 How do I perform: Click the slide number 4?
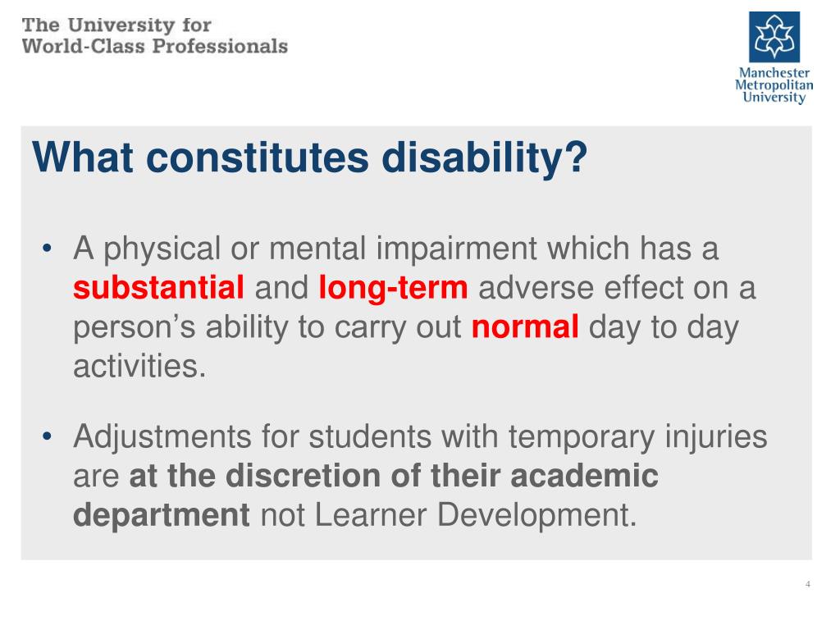[808, 584]
